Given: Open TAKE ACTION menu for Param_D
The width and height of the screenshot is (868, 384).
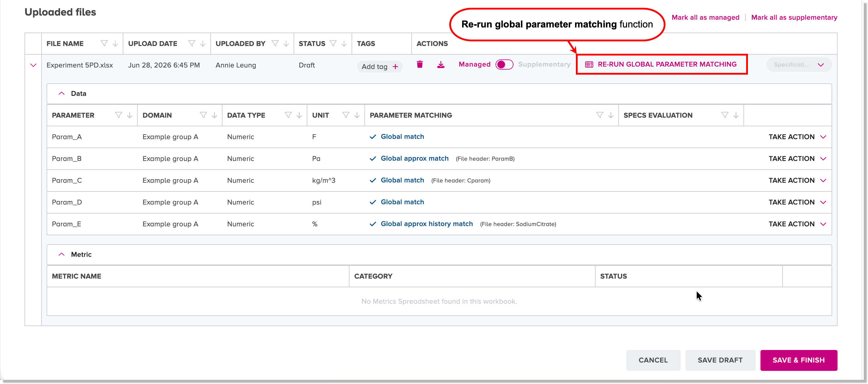Looking at the screenshot, I should [797, 202].
